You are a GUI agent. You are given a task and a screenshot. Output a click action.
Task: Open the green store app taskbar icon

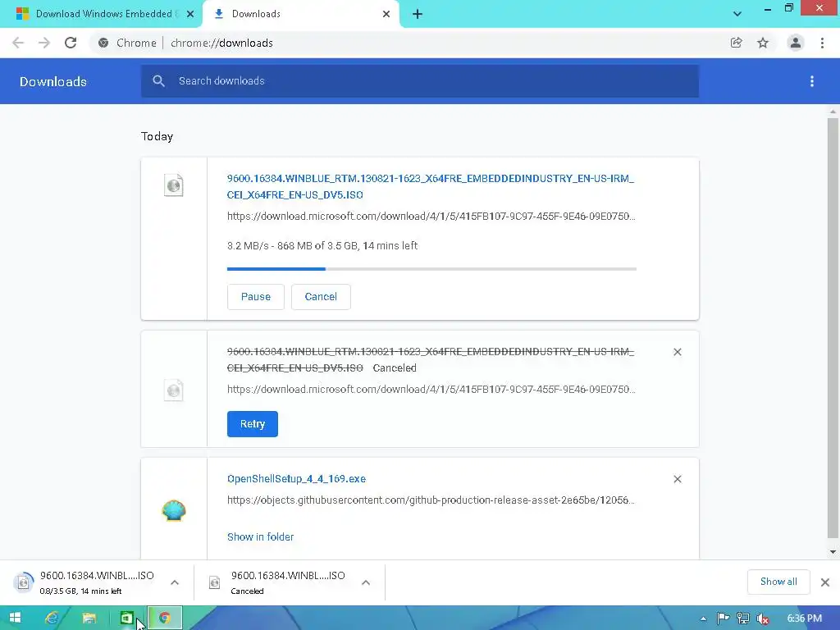(126, 619)
